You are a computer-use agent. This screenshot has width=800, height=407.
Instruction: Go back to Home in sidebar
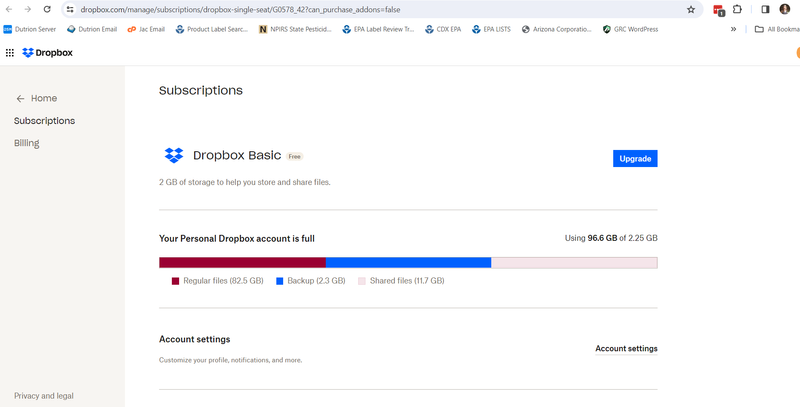36,98
